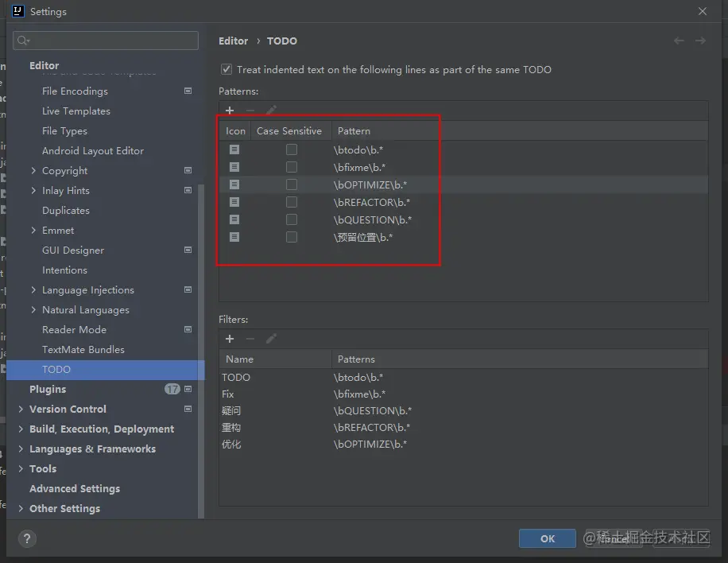Open Live Templates settings page
Viewport: 728px width, 563px height.
76,111
